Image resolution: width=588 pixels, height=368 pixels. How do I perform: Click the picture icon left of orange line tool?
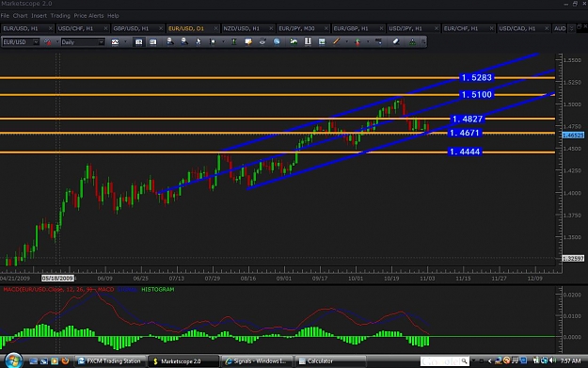tap(322, 41)
